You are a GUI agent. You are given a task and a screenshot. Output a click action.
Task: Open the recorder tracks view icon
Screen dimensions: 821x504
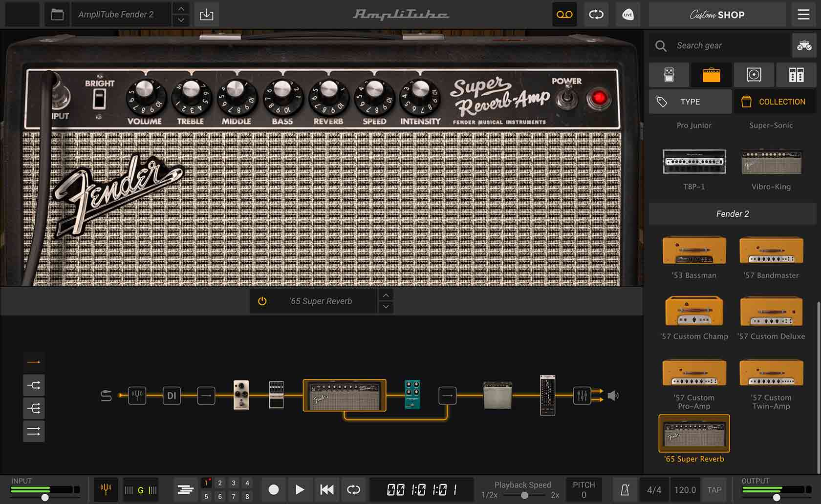click(185, 489)
